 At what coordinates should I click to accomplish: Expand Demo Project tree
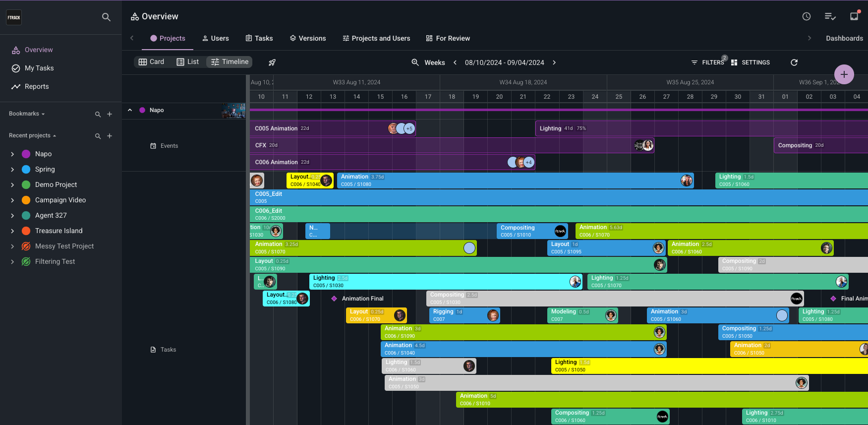(x=12, y=185)
